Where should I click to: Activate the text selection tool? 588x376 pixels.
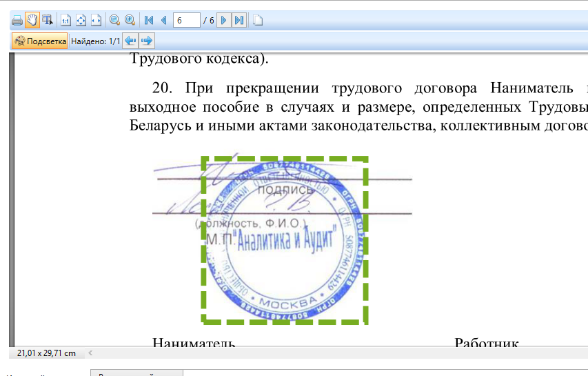pos(47,20)
